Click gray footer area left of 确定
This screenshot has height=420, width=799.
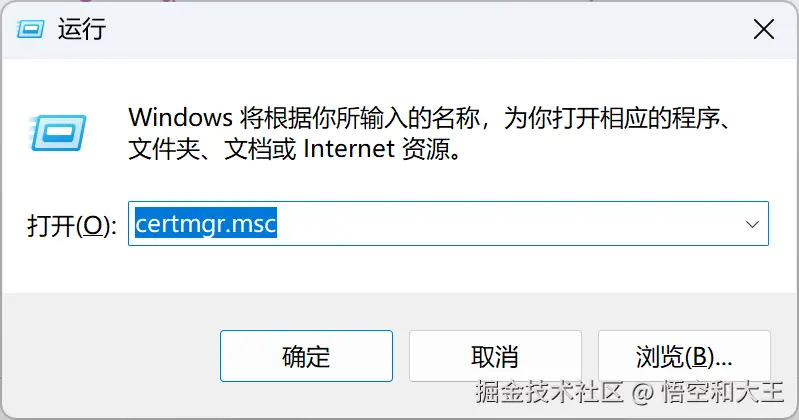coord(110,356)
